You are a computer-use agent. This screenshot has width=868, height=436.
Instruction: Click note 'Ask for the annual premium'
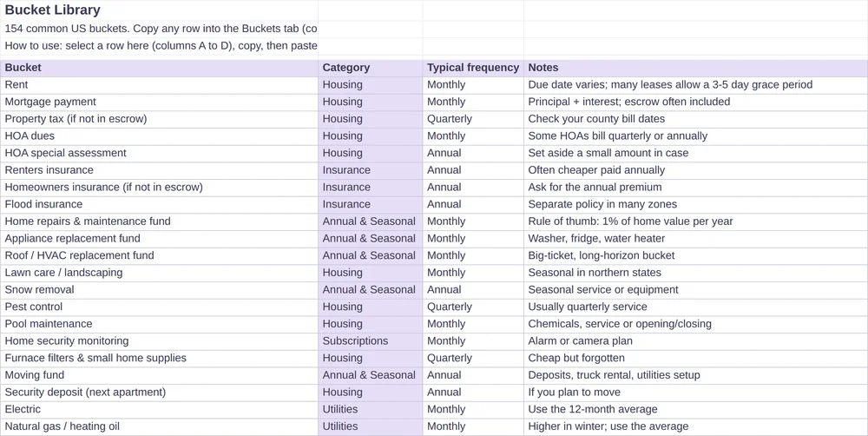696,188
